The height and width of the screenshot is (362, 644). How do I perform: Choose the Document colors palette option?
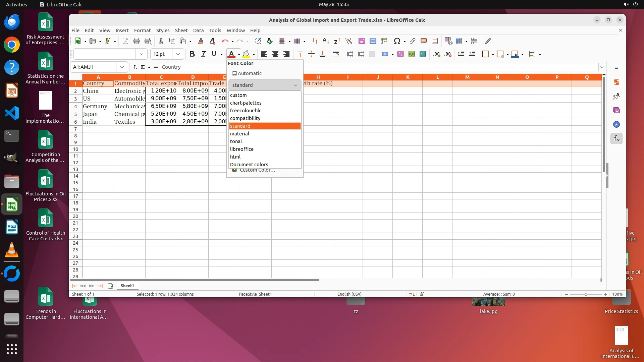tap(249, 165)
